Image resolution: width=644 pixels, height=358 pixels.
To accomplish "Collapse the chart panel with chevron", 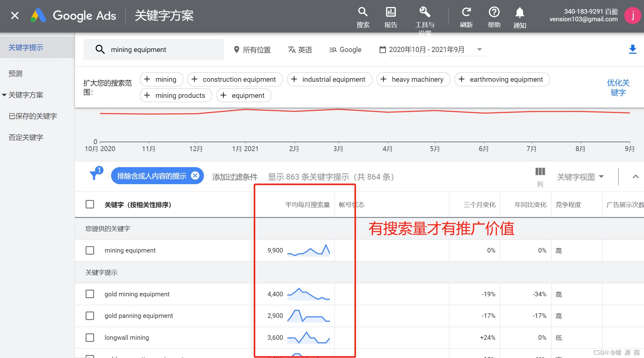I will tap(636, 177).
